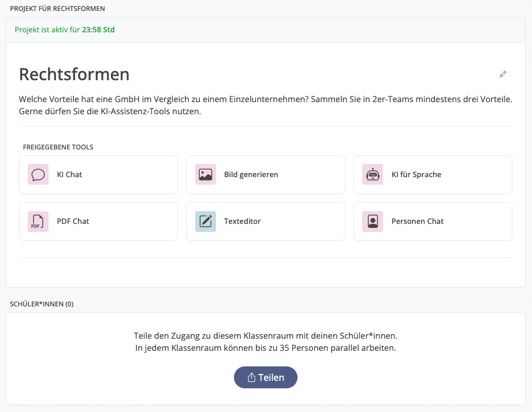Screen dimensions: 532x412
Task: Click the speech bubble icon for KI Chat
Action: coord(38,174)
